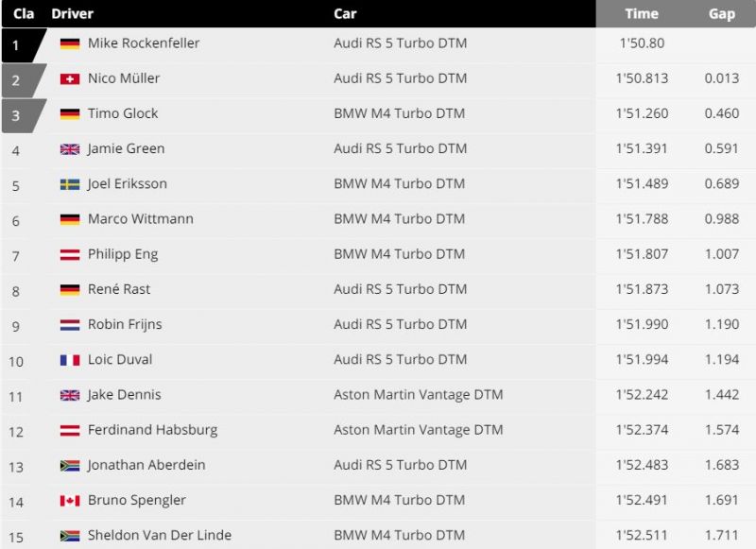Viewport: 756px width, 549px height.
Task: Sort by the Gap column header
Action: [722, 14]
